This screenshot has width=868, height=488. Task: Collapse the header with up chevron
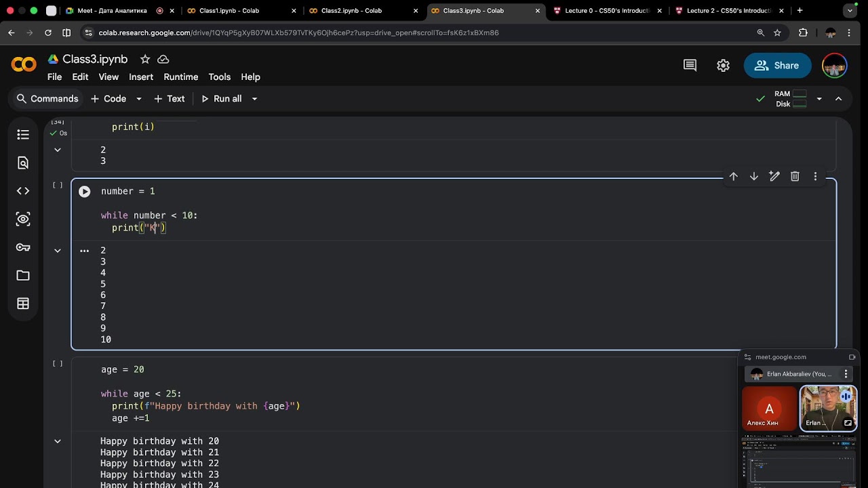point(838,99)
